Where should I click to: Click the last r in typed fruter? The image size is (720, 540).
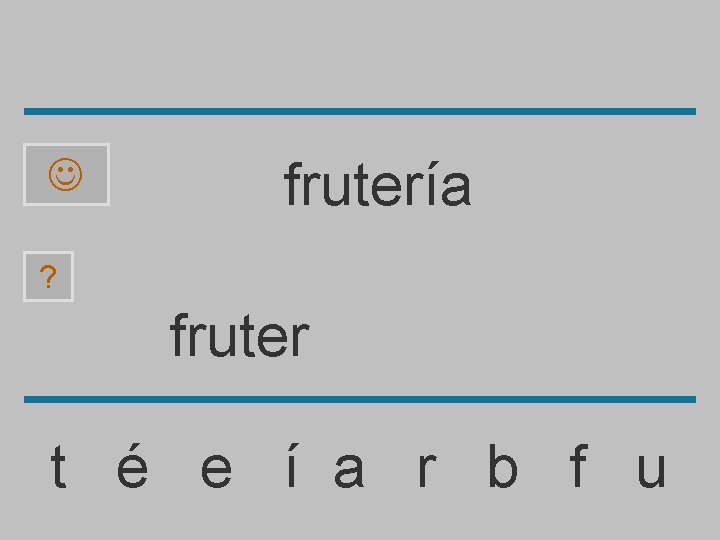click(300, 336)
